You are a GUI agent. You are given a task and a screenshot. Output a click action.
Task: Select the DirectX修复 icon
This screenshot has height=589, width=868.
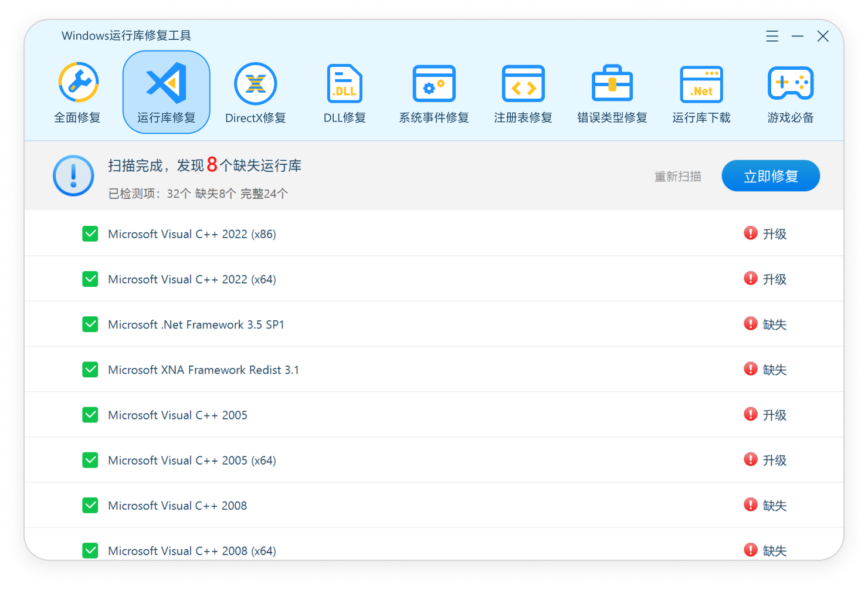tap(255, 84)
